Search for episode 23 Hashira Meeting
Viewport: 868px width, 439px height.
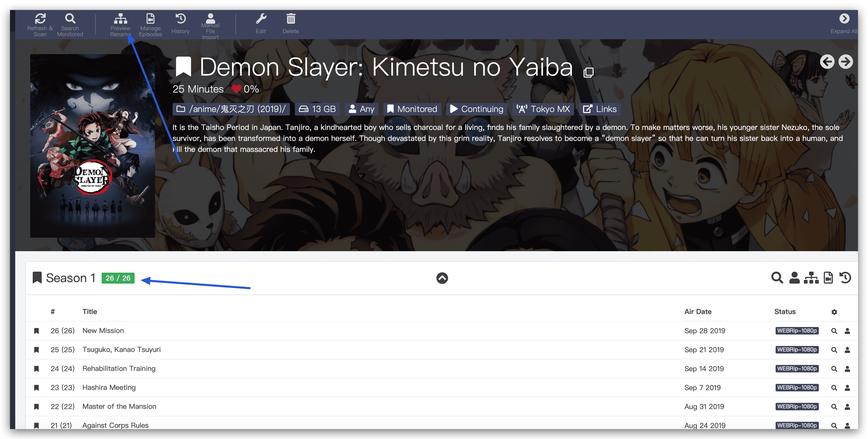[834, 388]
